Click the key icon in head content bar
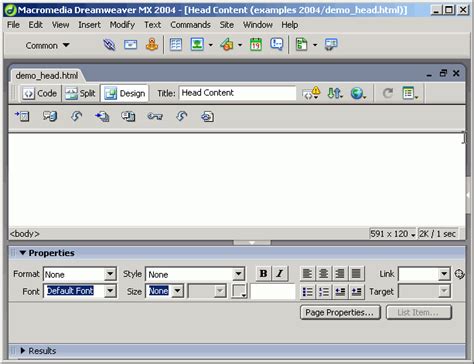The height and width of the screenshot is (364, 474). (155, 116)
